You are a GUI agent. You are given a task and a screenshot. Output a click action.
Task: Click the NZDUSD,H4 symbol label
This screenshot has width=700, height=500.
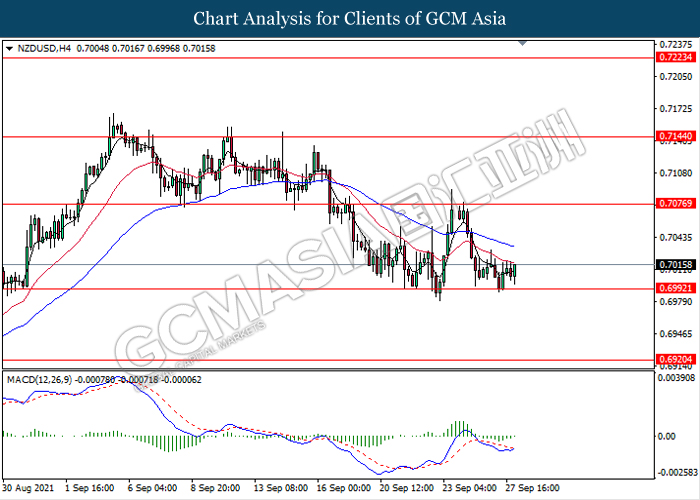coord(44,49)
